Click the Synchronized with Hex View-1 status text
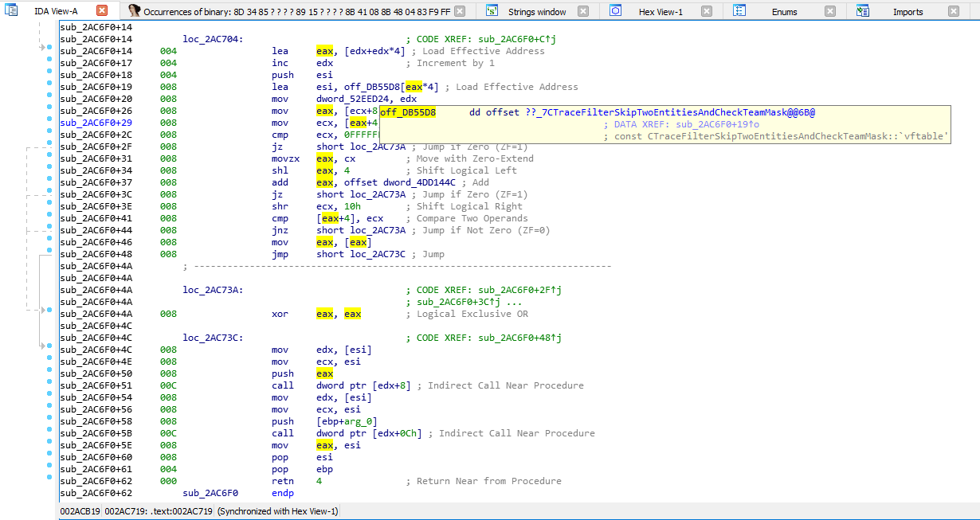 278,511
